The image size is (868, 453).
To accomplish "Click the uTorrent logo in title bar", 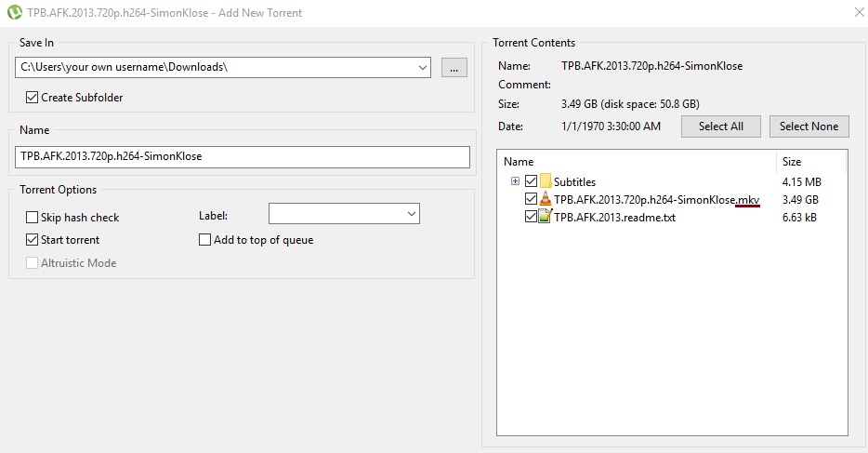I will (14, 12).
